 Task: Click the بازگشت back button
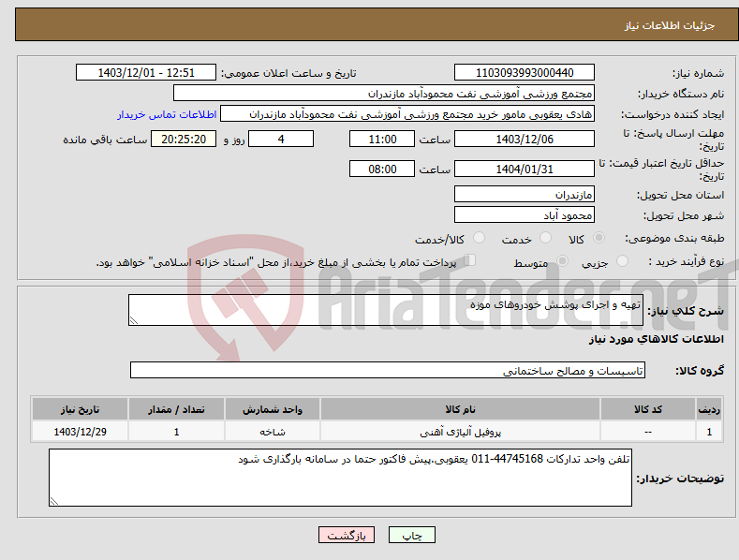point(347,535)
